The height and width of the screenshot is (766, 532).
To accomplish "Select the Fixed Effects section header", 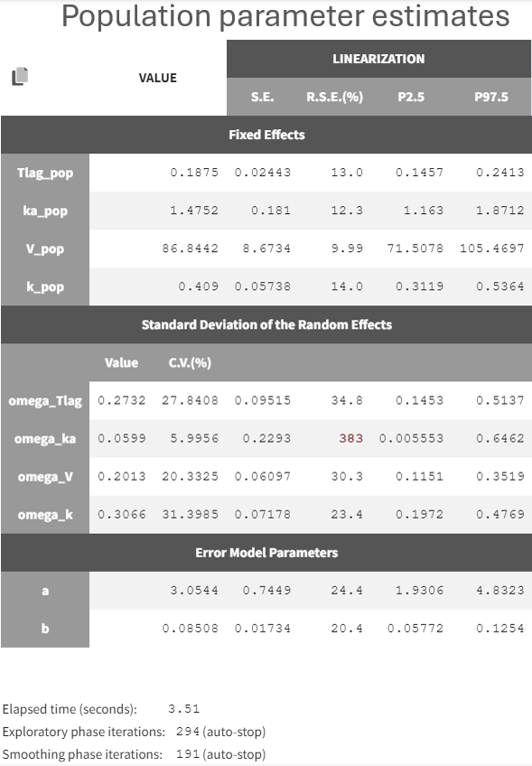I will tap(266, 135).
